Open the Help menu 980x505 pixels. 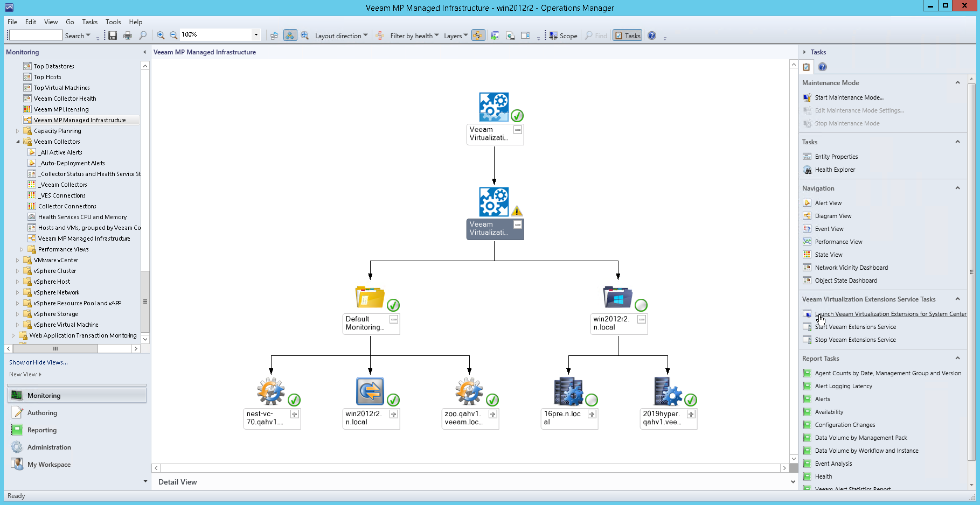point(136,22)
